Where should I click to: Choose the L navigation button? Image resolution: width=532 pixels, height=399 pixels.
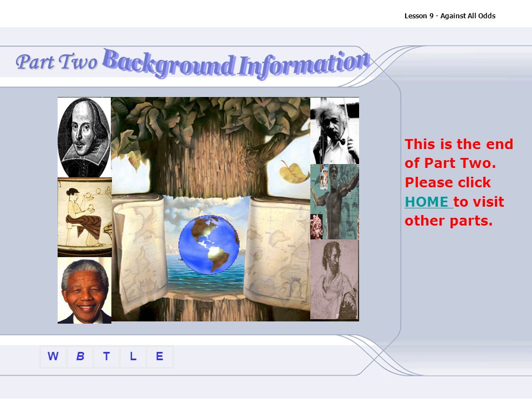pyautogui.click(x=133, y=356)
